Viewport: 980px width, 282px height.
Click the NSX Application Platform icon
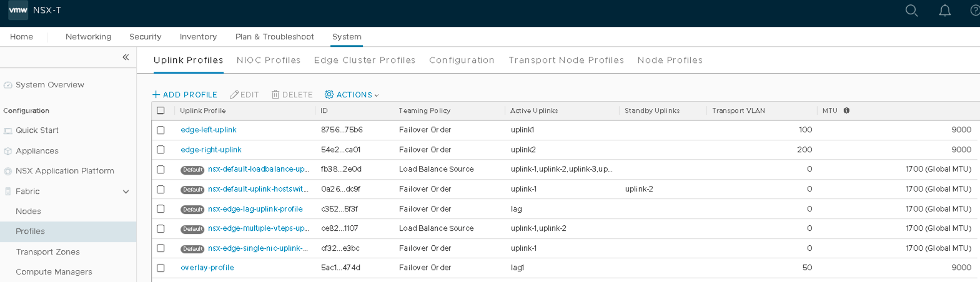point(8,171)
